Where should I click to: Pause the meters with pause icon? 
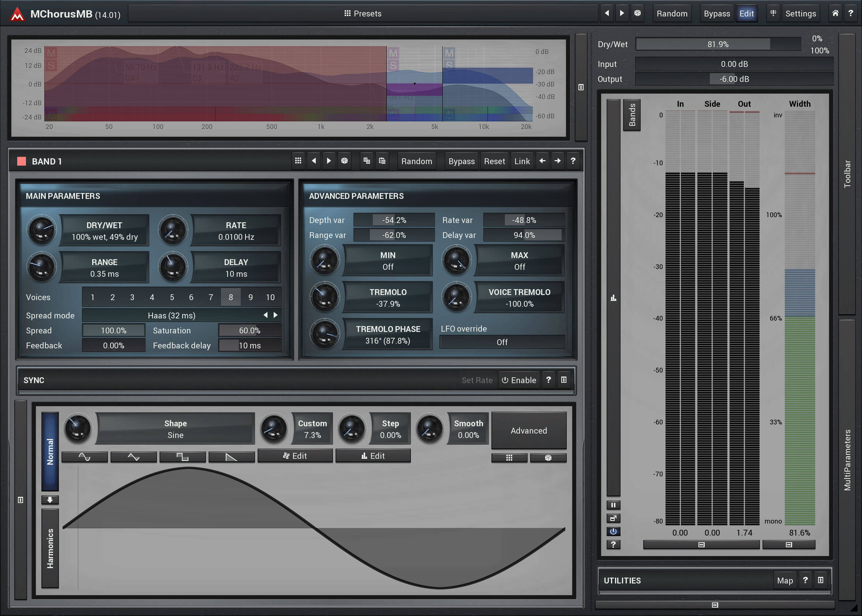tap(613, 505)
